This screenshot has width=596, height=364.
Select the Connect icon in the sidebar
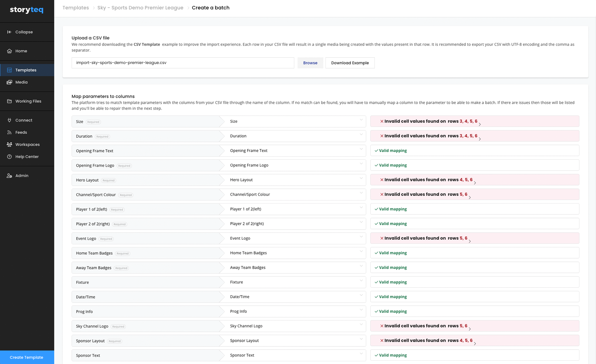click(9, 120)
